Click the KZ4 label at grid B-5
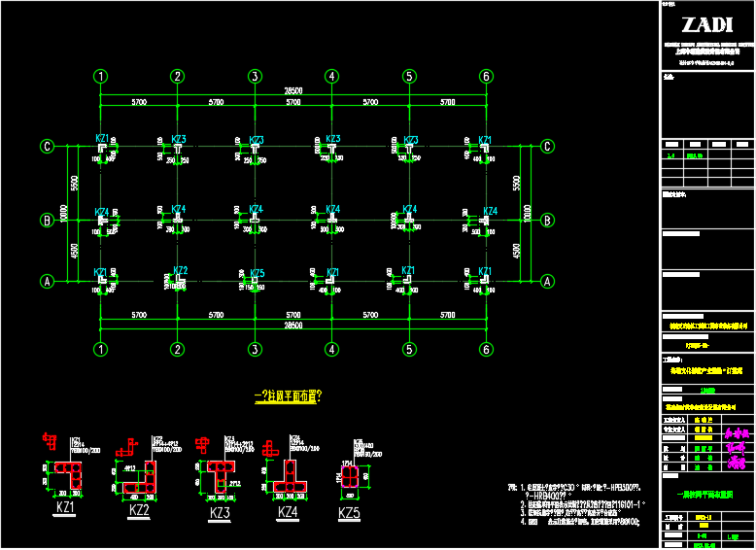Viewport: 756px width, 550px height. pos(410,209)
